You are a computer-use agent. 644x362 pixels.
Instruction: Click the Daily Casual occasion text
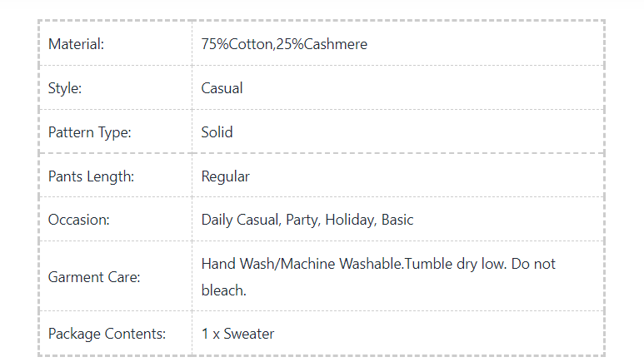point(239,221)
